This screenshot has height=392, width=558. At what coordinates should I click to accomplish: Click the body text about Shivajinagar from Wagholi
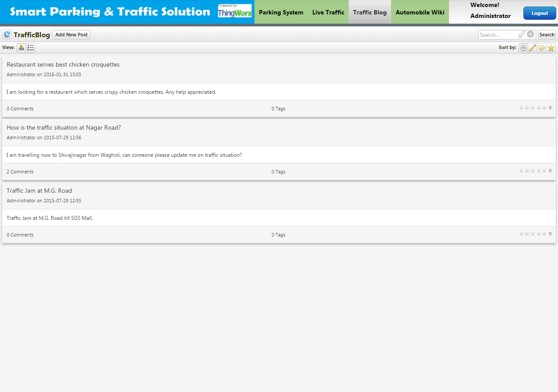tap(124, 155)
